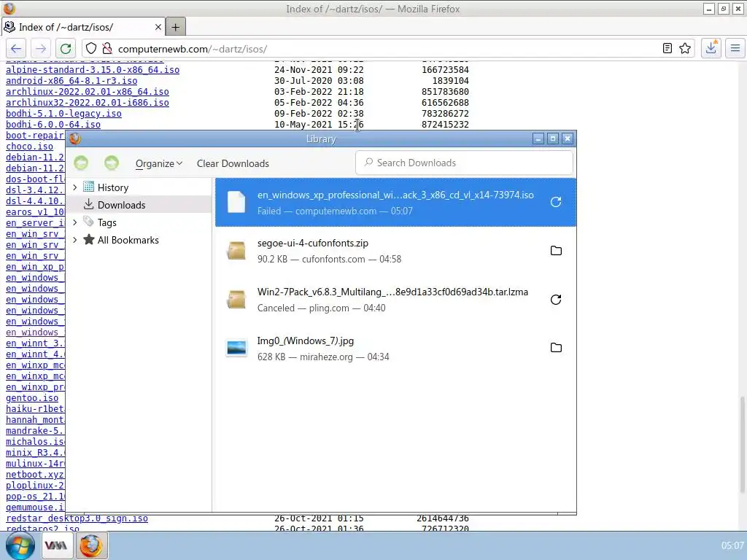Open Firefox hamburger application menu

point(735,49)
